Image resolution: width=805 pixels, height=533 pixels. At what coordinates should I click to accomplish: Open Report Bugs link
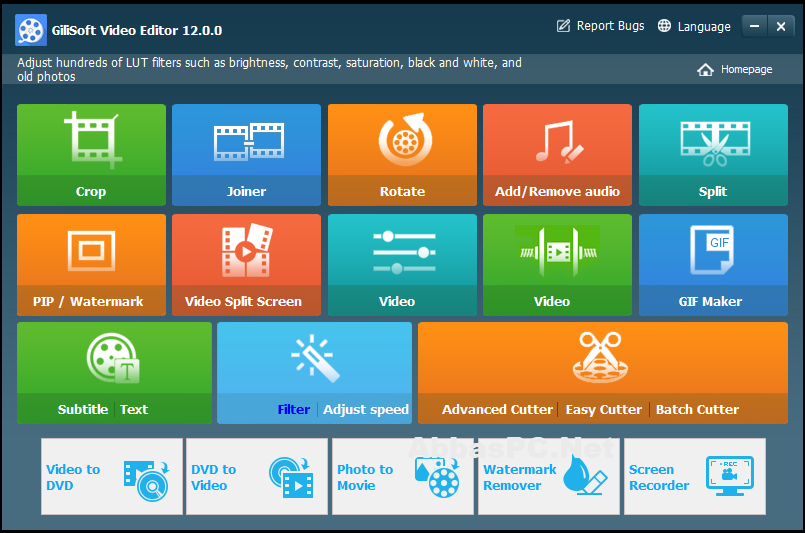[610, 26]
